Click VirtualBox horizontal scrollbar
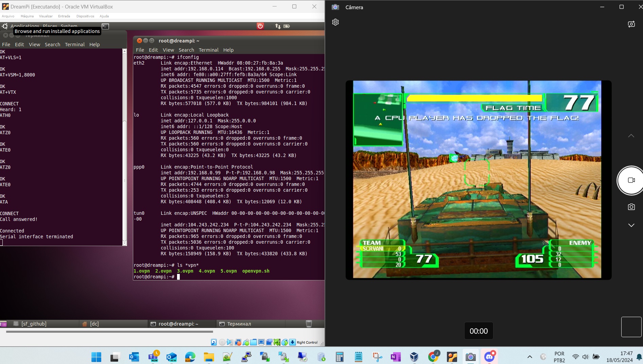The image size is (643, 364). click(x=109, y=332)
